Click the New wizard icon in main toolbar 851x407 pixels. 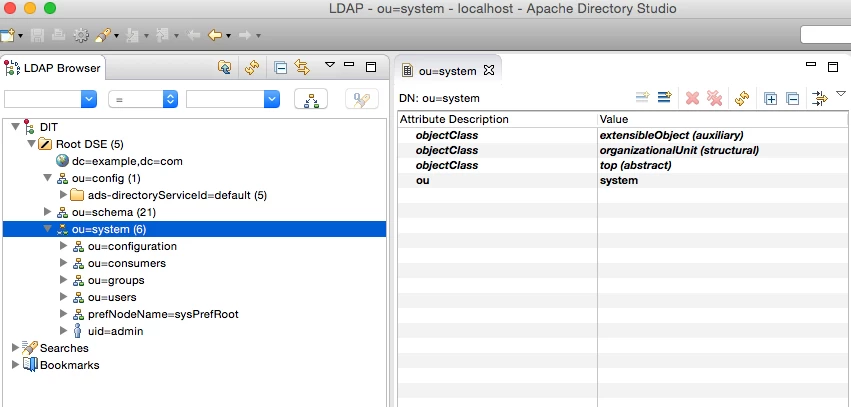(x=7, y=35)
